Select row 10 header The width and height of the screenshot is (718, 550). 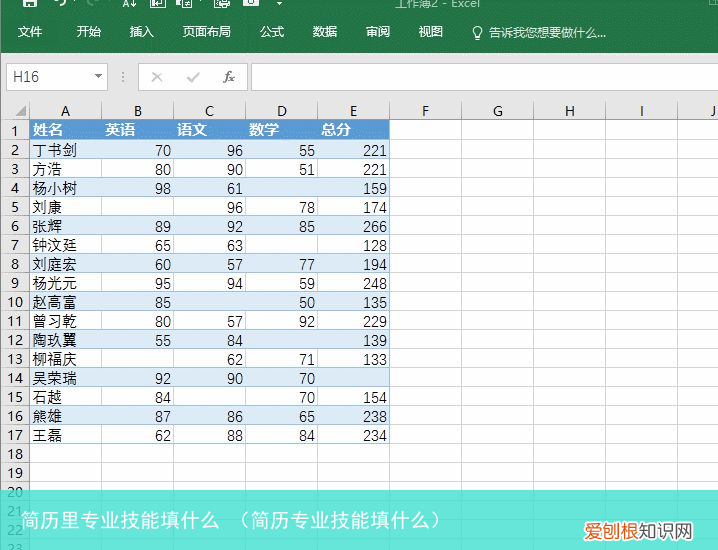click(x=15, y=302)
